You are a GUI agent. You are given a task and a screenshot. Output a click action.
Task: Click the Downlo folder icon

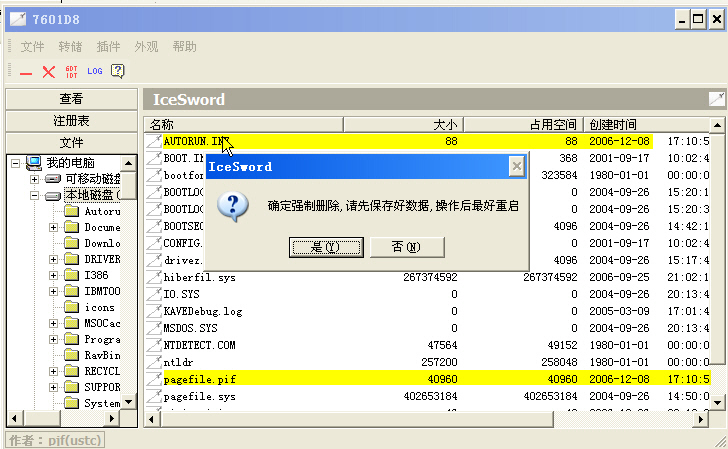coord(71,243)
